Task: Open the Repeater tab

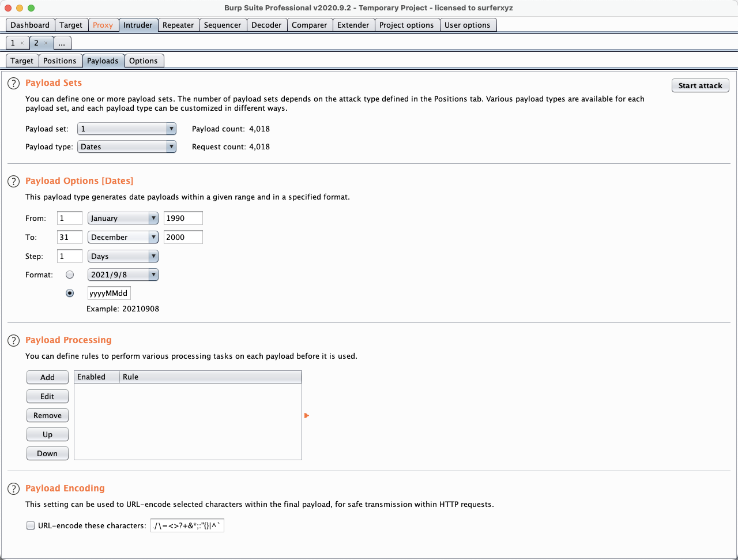Action: pos(178,25)
